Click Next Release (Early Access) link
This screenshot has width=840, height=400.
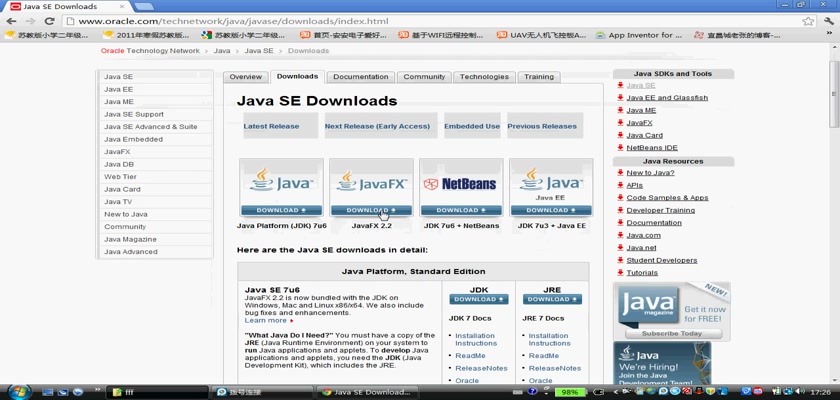click(x=377, y=126)
